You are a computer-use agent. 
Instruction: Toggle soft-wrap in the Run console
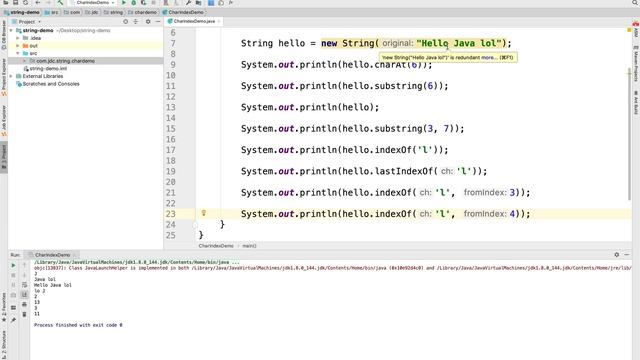(24, 285)
